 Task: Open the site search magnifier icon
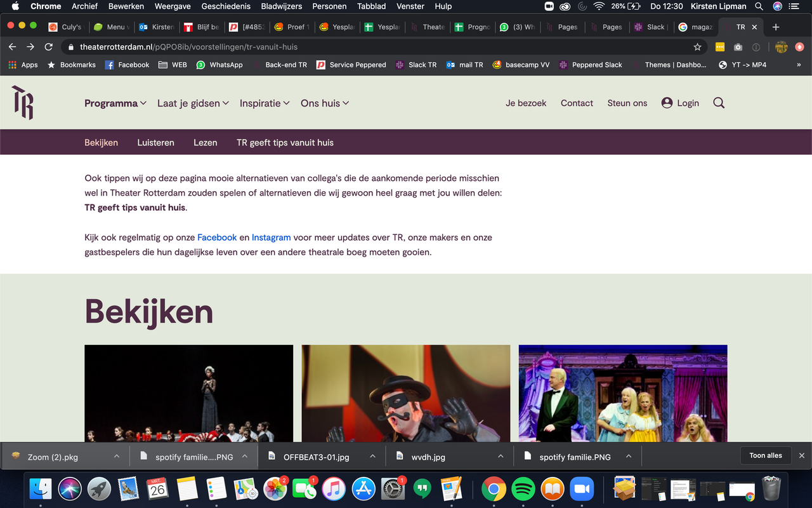(x=719, y=103)
